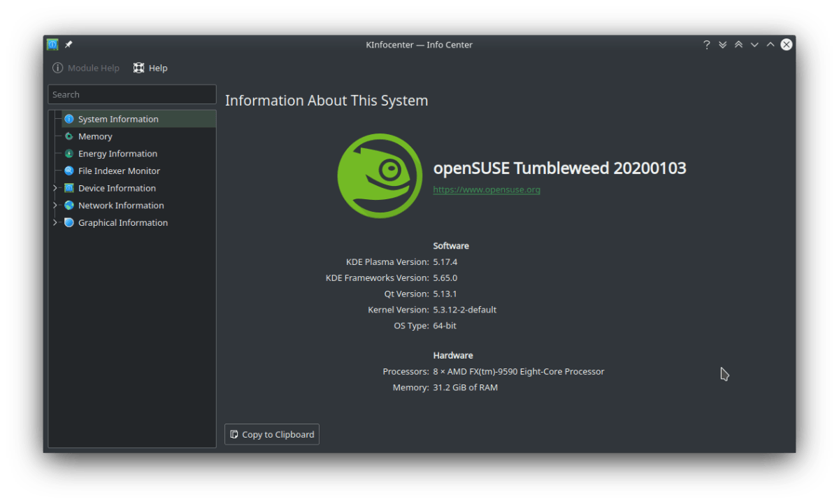Click KDE Frameworks Version value 5.65.0
839x504 pixels.
[445, 278]
